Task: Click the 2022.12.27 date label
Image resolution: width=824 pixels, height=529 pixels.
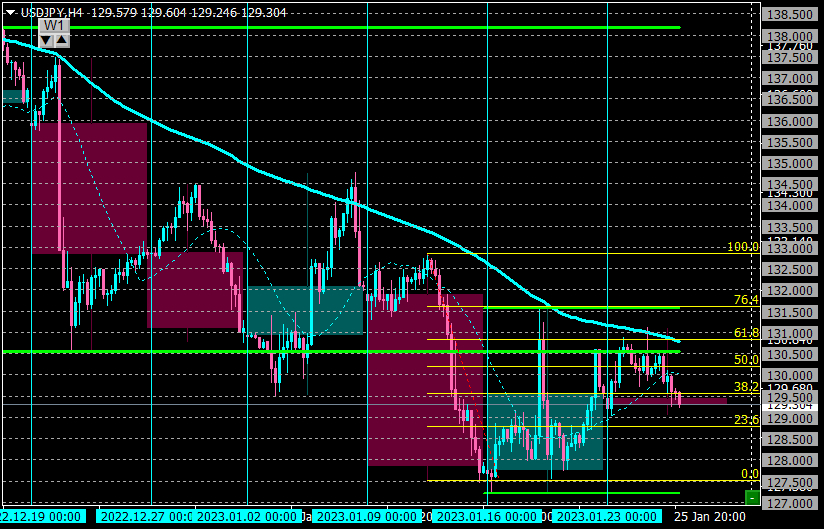Action: pyautogui.click(x=146, y=516)
